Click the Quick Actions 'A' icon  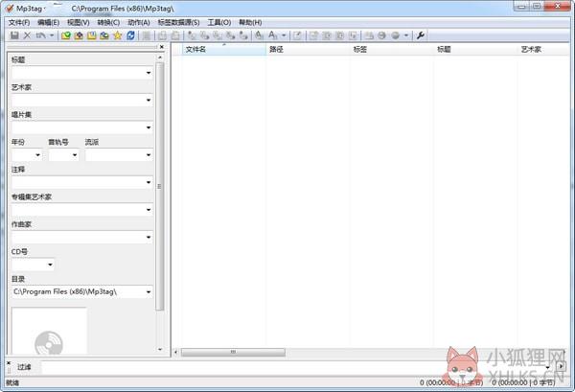click(x=272, y=35)
